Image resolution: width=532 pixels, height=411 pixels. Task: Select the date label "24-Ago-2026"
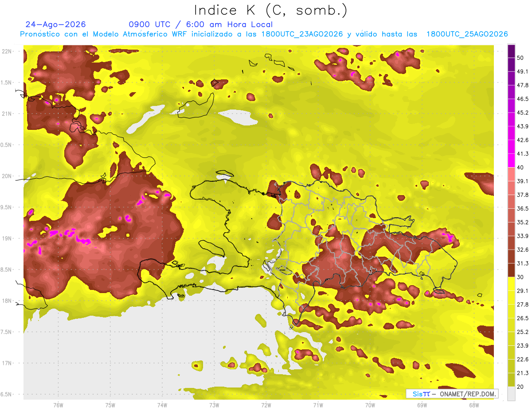pyautogui.click(x=56, y=24)
